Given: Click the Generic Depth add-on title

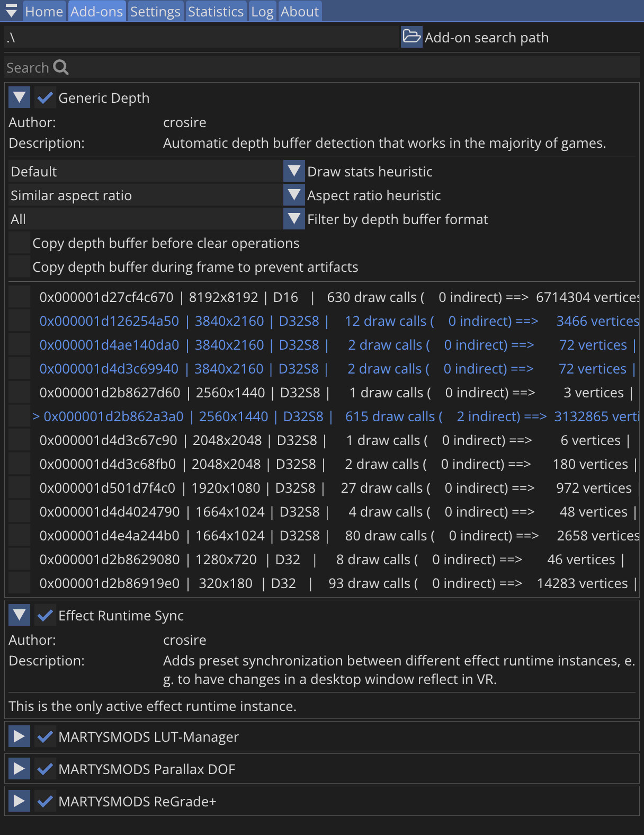Looking at the screenshot, I should click(x=104, y=98).
